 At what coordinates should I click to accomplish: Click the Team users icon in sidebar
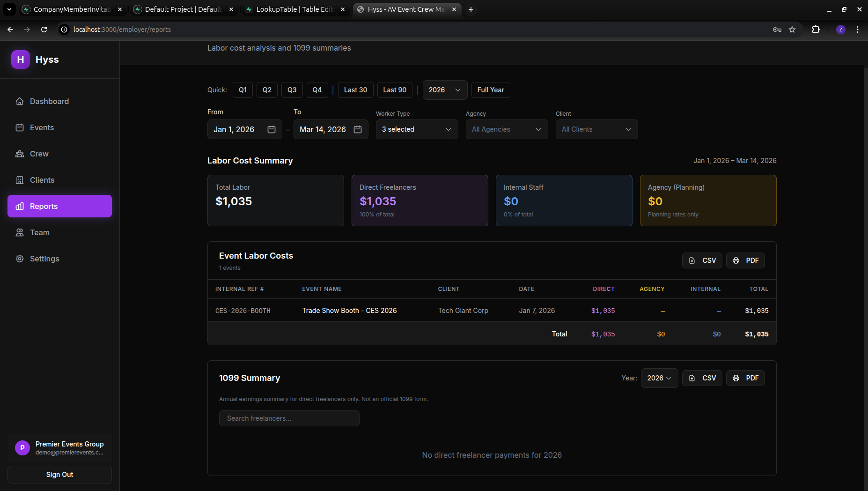pos(20,232)
